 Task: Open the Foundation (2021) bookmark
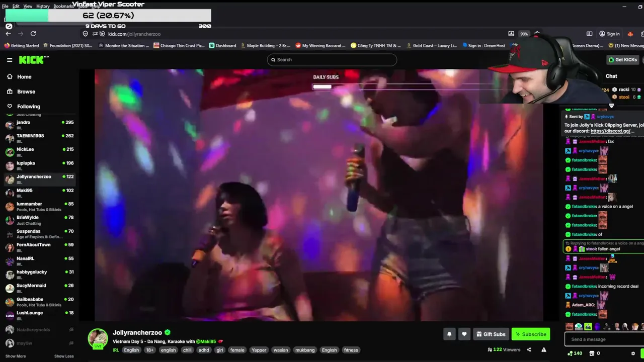(x=67, y=45)
